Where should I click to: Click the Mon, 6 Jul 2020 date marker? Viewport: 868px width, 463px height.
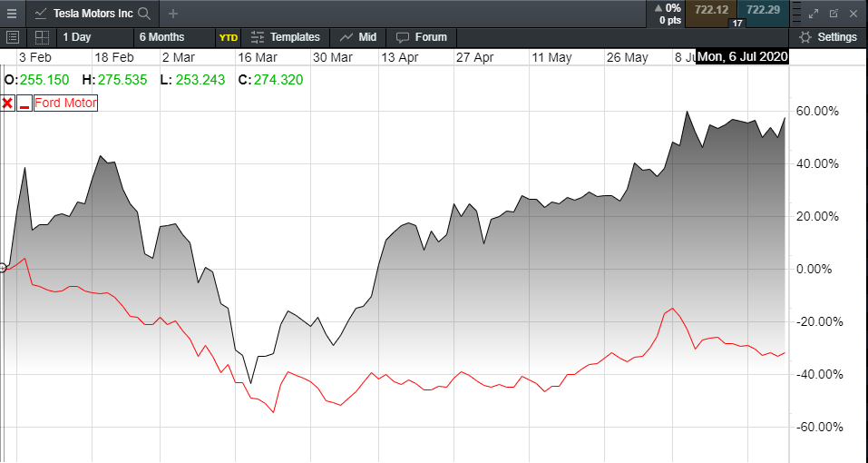742,56
